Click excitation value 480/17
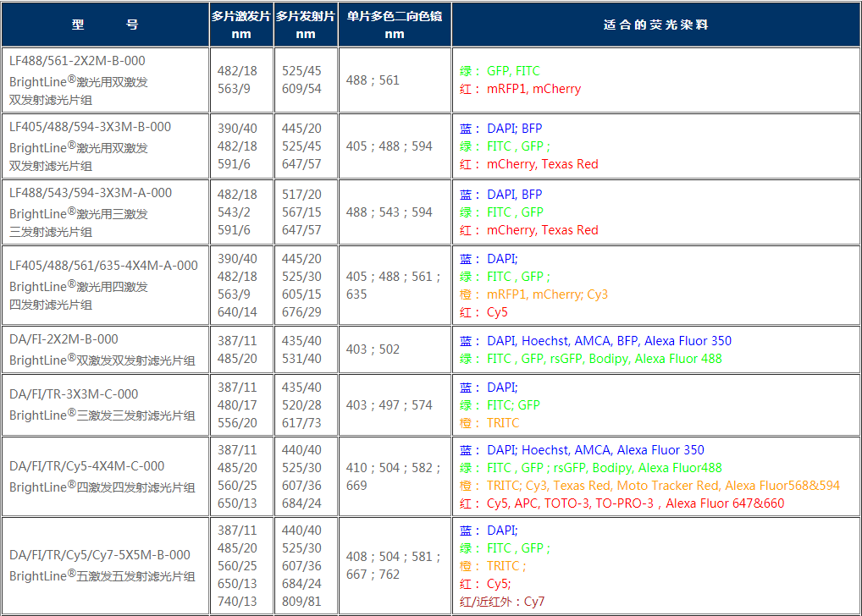Screen dimensions: 862x616 237,405
